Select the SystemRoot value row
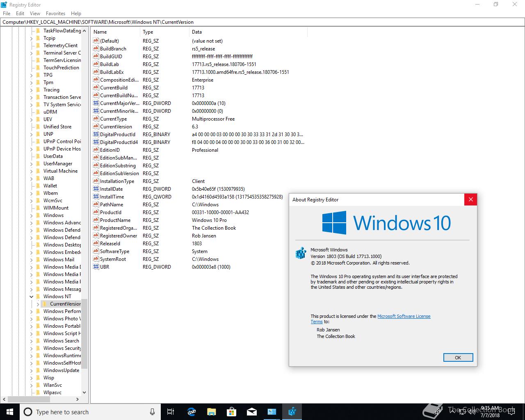 click(x=199, y=259)
